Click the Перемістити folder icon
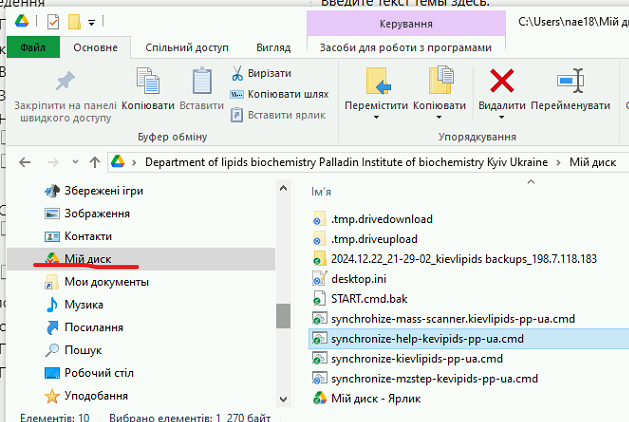Viewport: 629px width, 422px height. 378,81
